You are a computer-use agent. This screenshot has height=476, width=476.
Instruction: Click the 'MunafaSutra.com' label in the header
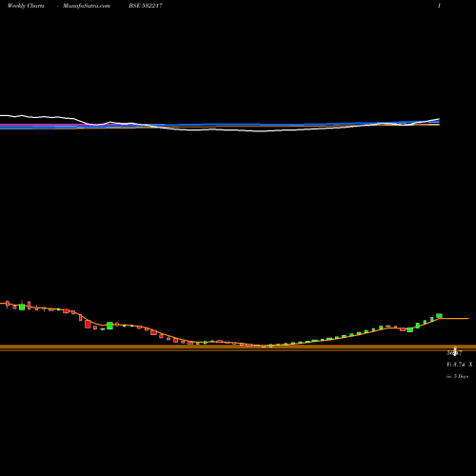(x=87, y=6)
